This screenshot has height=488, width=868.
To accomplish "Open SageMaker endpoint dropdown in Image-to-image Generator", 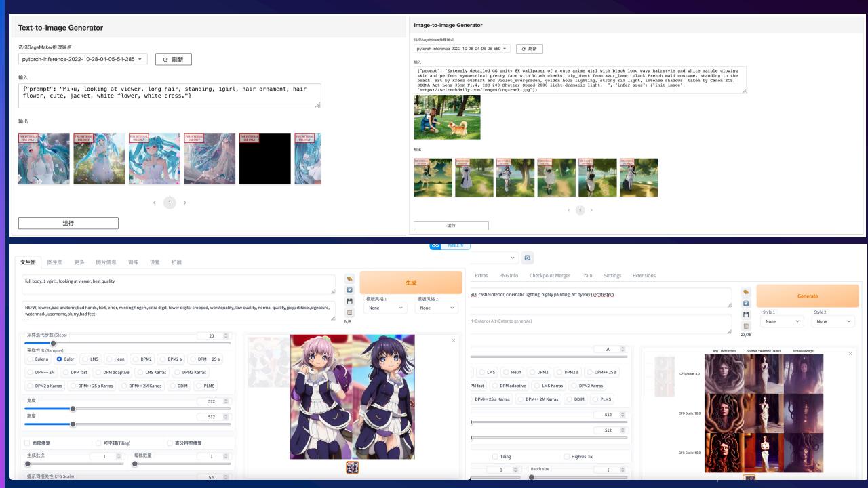I will tap(462, 49).
